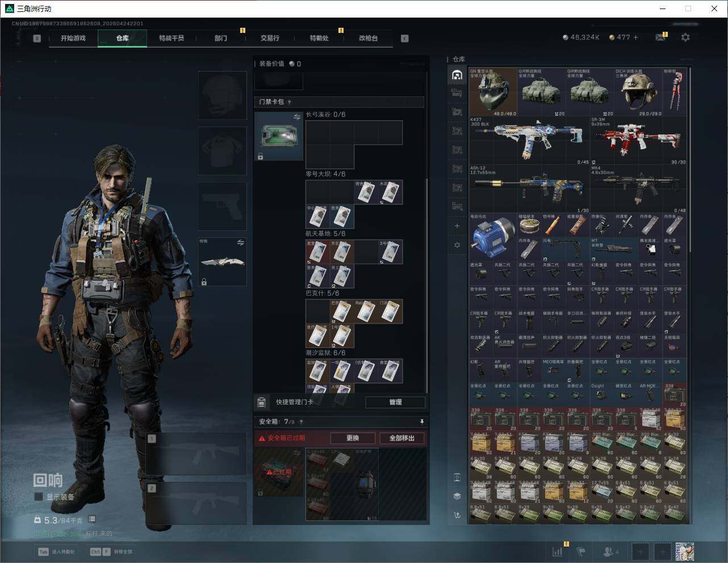Open warehouse sidebar gear settings
Viewport: 728px width, 563px height.
click(457, 245)
